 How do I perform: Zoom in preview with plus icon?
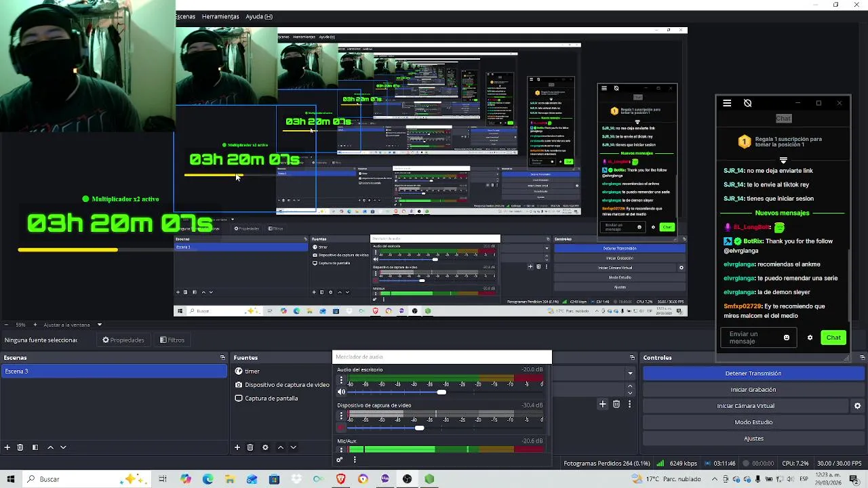click(x=35, y=325)
